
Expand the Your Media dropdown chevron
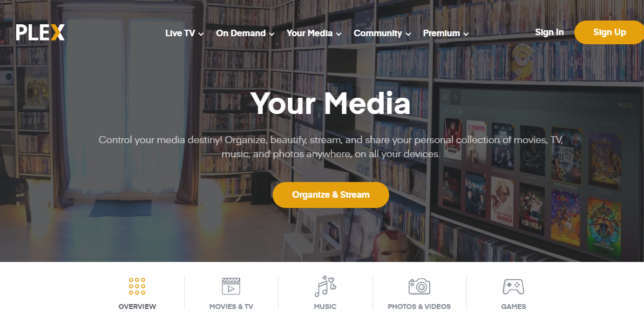point(338,34)
